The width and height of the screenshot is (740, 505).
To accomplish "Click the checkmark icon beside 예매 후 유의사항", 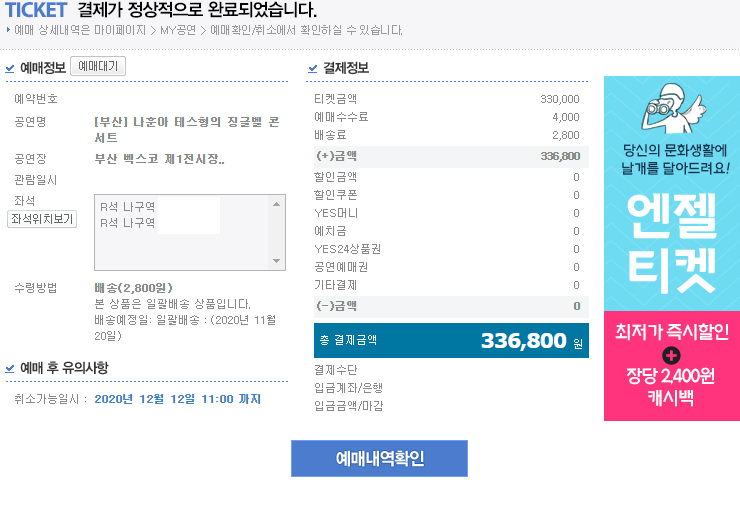I will pyautogui.click(x=10, y=369).
